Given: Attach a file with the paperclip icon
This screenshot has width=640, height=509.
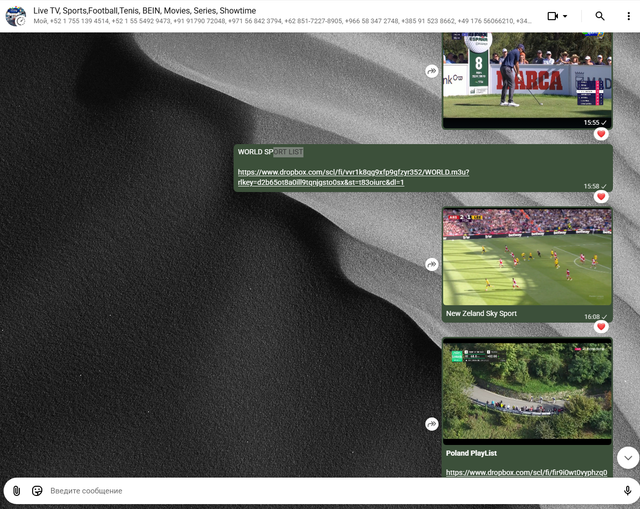Looking at the screenshot, I should point(16,491).
